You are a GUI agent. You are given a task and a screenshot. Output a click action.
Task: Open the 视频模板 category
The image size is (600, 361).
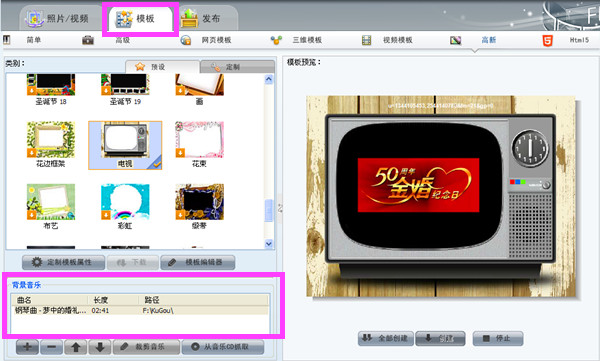(x=398, y=40)
